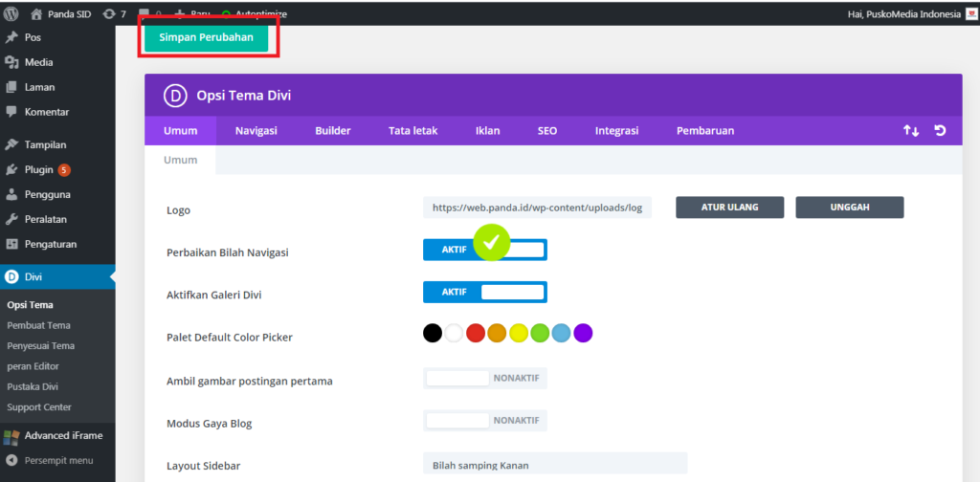
Task: Click the reset circular arrow icon
Action: 940,130
